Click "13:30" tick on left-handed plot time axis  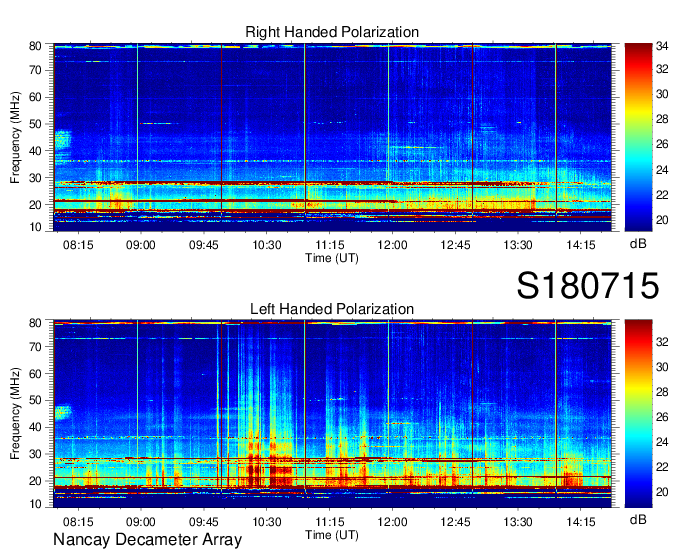tap(518, 522)
